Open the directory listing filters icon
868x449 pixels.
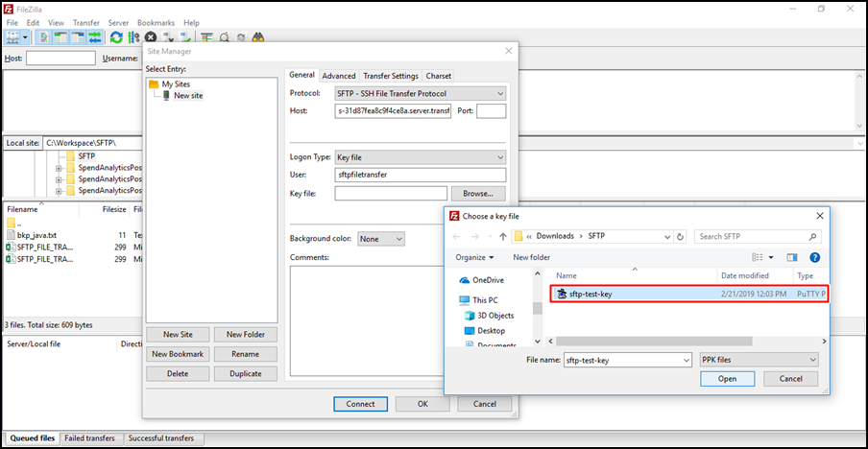pyautogui.click(x=207, y=37)
